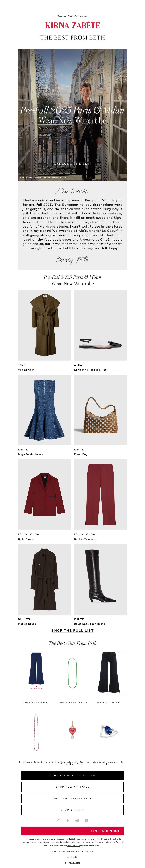Image resolution: width=145 pixels, height=868 pixels.
Task: Select the Shop Dresses button
Action: pos(72,810)
